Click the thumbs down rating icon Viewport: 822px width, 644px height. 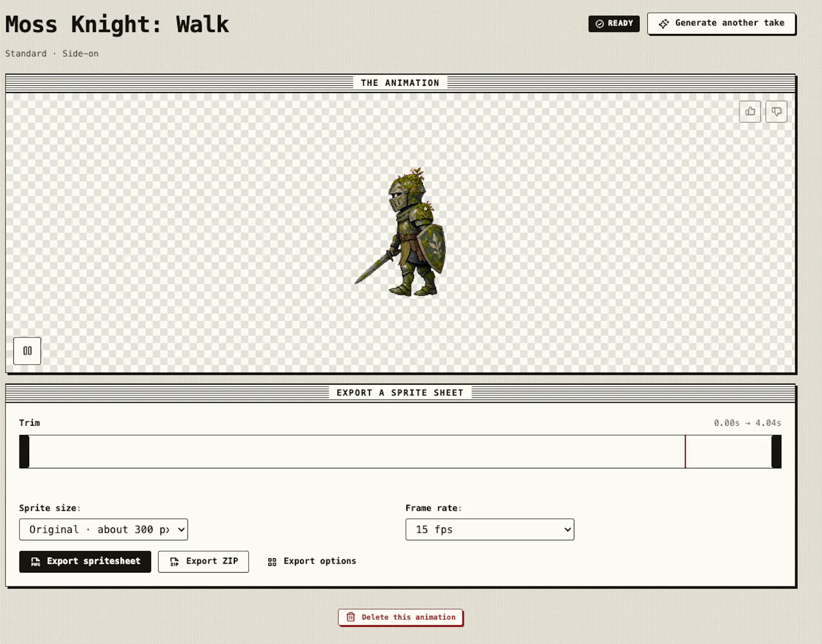click(x=776, y=111)
